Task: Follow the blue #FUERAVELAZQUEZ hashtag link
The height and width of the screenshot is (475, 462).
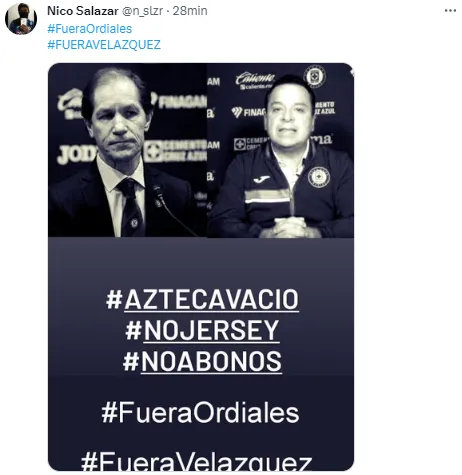Action: point(104,44)
